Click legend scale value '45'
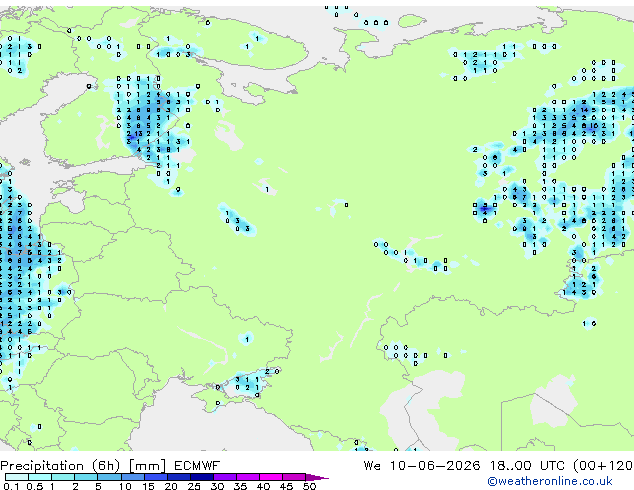634x490 pixels. (286, 486)
